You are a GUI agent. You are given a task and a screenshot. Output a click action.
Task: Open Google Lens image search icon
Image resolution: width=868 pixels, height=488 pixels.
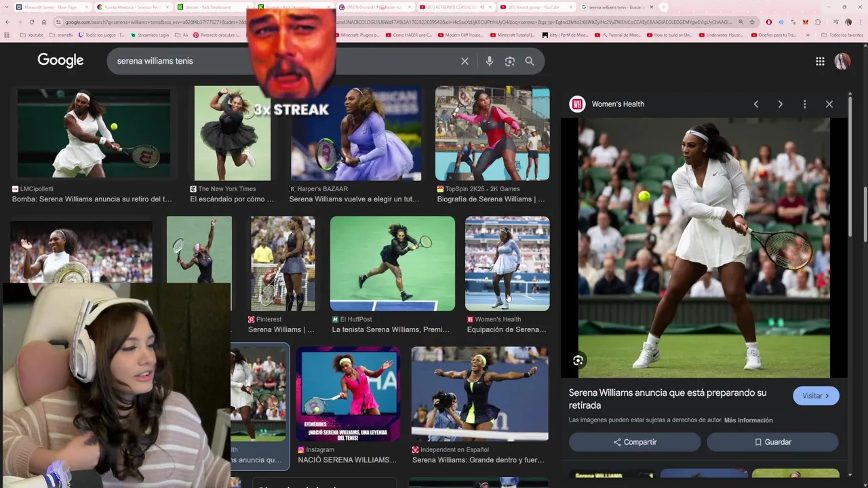click(x=509, y=61)
